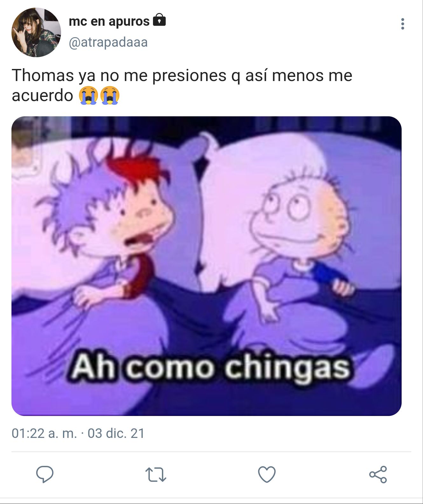Tap the 03 dic. 21 date text
The height and width of the screenshot is (504, 423).
pos(116,433)
